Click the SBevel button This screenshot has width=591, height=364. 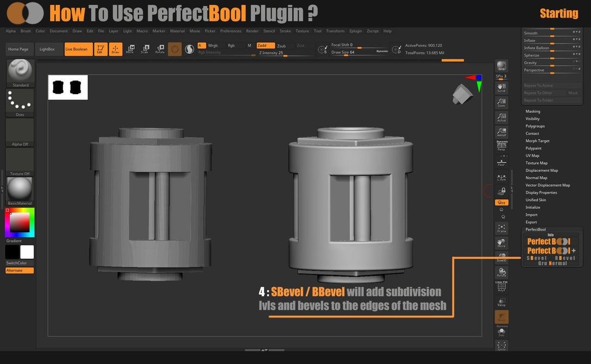(536, 258)
